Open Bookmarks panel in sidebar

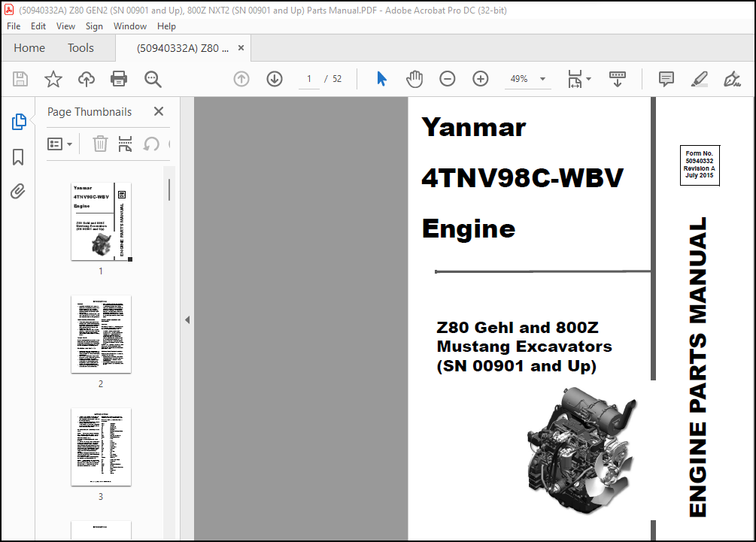18,156
